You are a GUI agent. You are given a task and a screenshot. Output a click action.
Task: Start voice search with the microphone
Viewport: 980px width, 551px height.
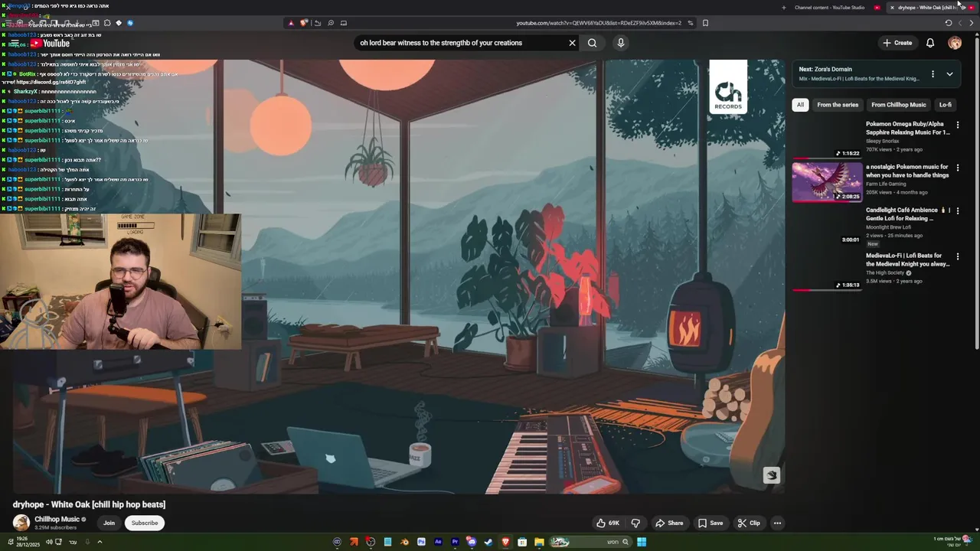621,43
